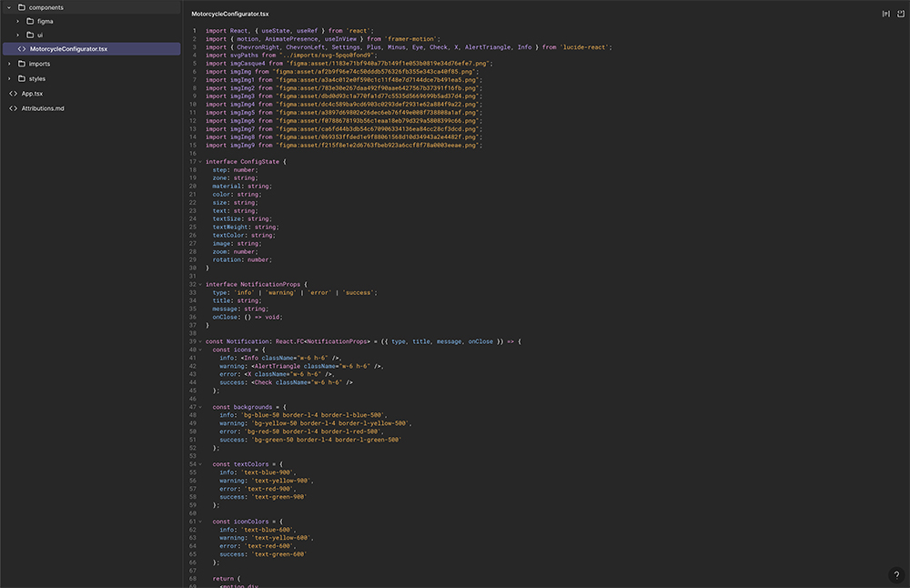Collapse the components folder chevron

(x=9, y=7)
